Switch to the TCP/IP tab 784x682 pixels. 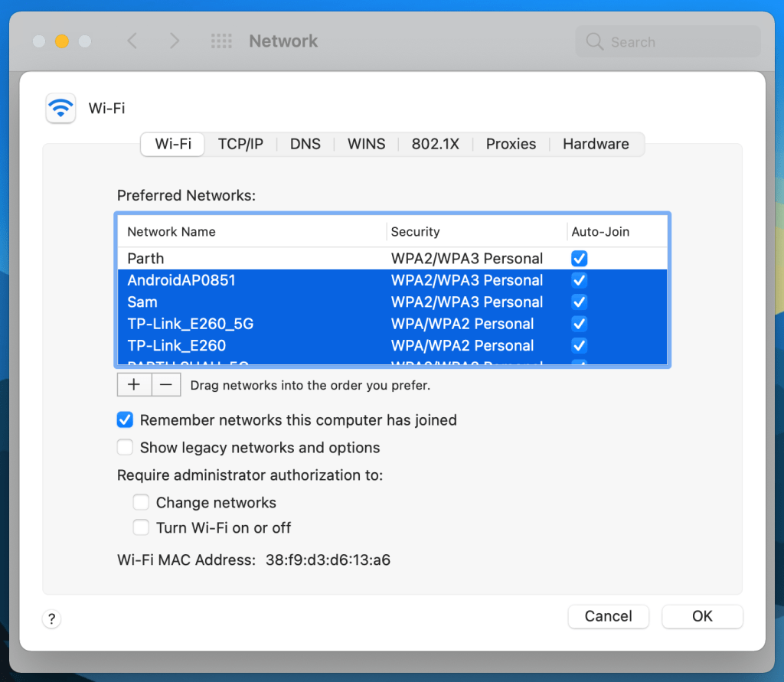pyautogui.click(x=240, y=144)
